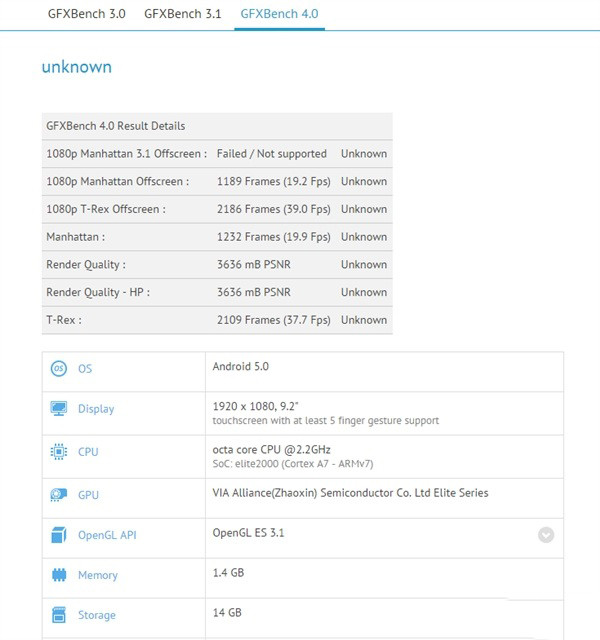Click the Storage label
This screenshot has width=600, height=640.
[97, 615]
